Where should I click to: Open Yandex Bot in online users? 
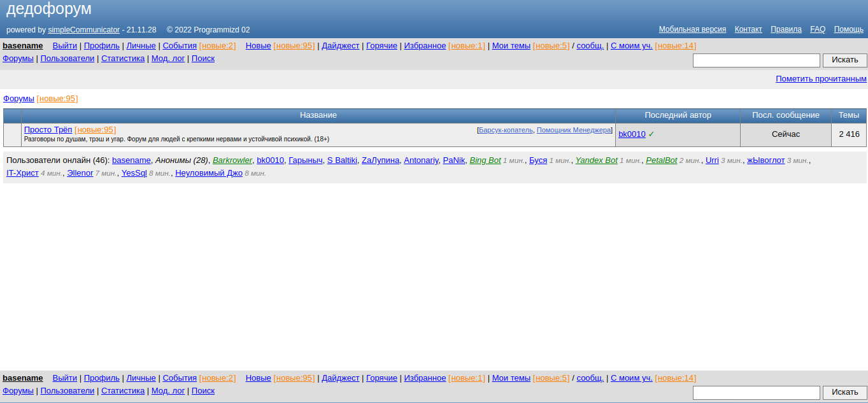596,160
